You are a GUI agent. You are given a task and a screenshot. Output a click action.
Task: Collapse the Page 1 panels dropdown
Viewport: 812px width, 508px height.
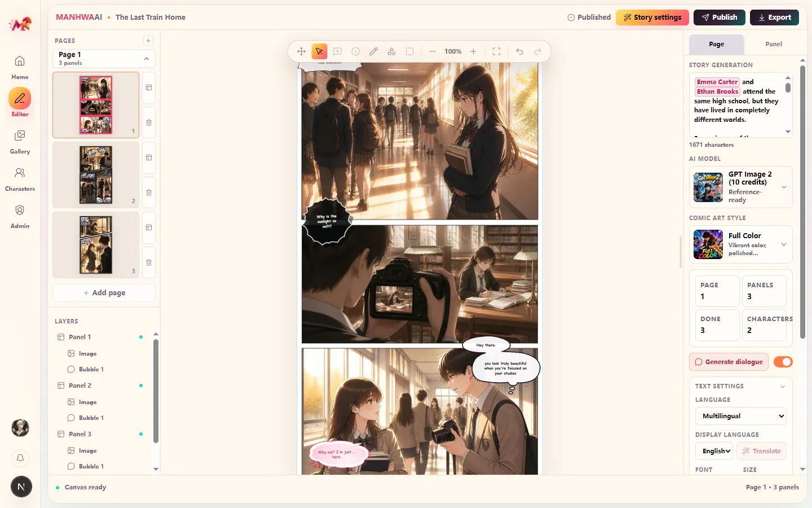pos(147,59)
